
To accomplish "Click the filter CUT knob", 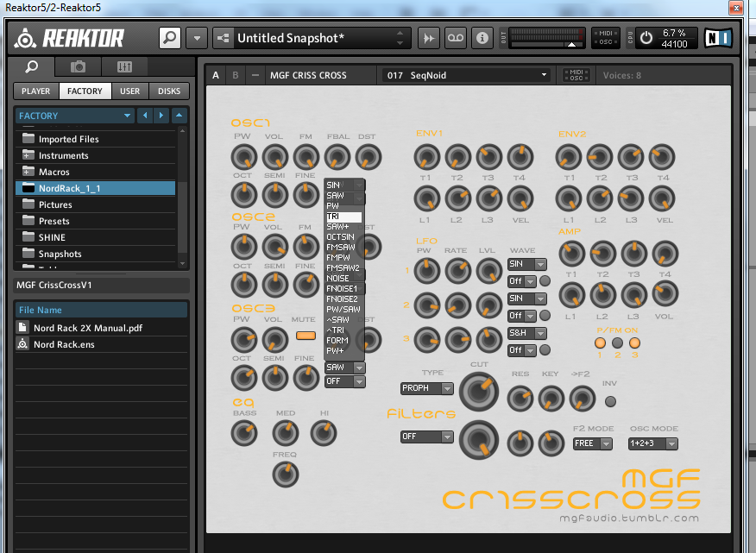I will click(478, 391).
